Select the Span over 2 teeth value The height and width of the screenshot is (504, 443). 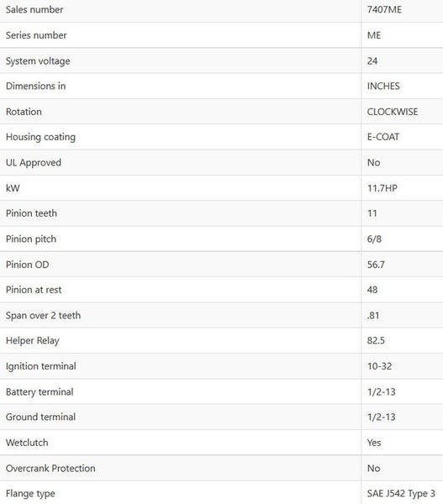(373, 315)
